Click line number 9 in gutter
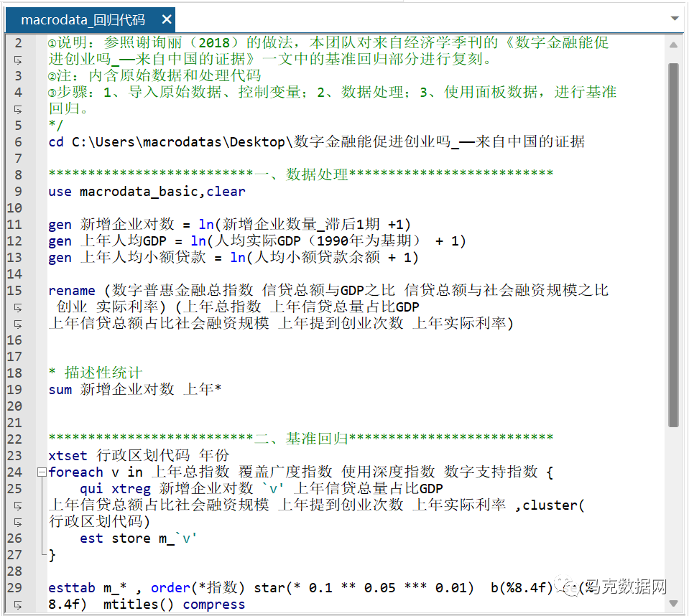This screenshot has width=689, height=616. tap(18, 192)
